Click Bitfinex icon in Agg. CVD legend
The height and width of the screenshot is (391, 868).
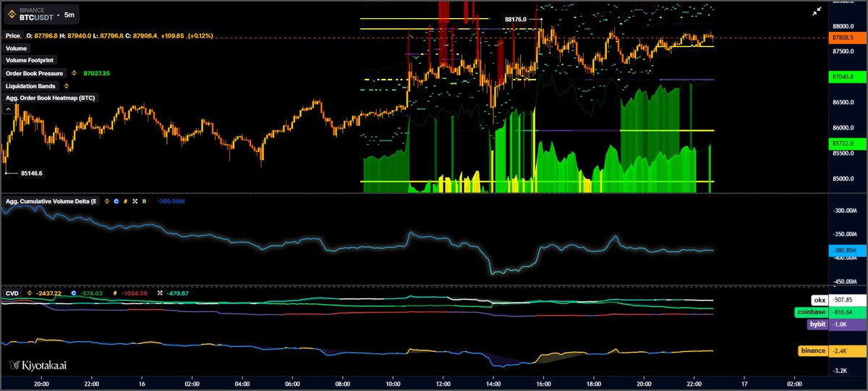pyautogui.click(x=145, y=201)
